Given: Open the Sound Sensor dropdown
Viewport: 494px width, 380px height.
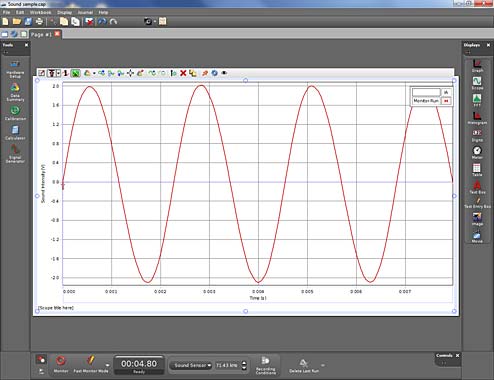Looking at the screenshot, I should [x=191, y=365].
